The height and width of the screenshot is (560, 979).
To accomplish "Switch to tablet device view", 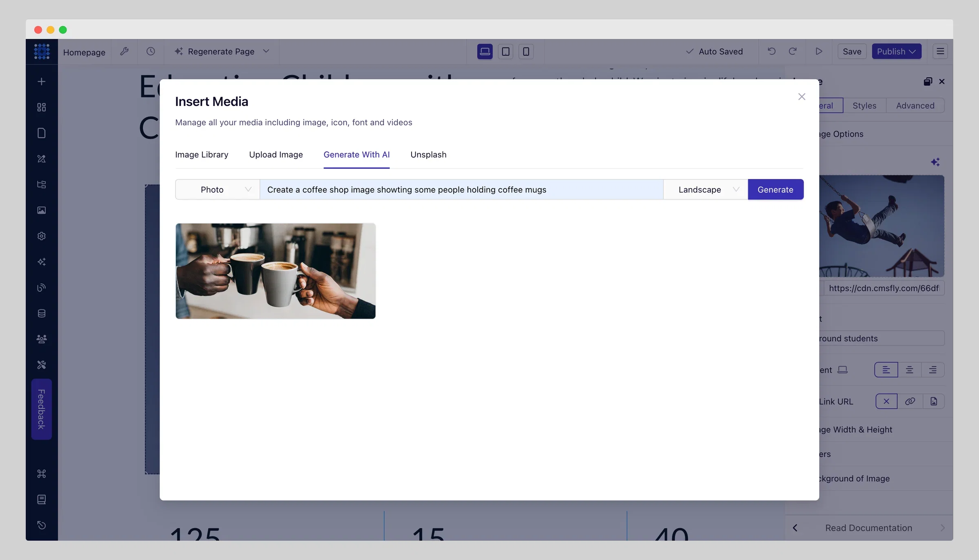I will (x=505, y=51).
